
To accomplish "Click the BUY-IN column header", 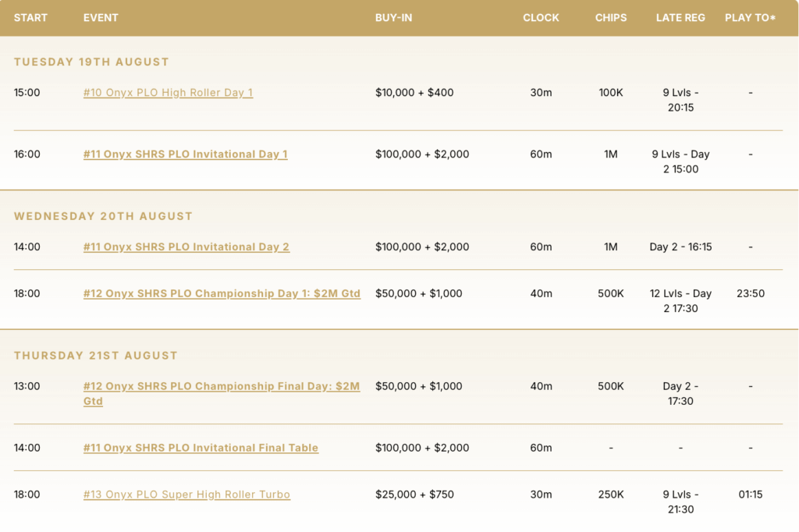I will tap(393, 18).
